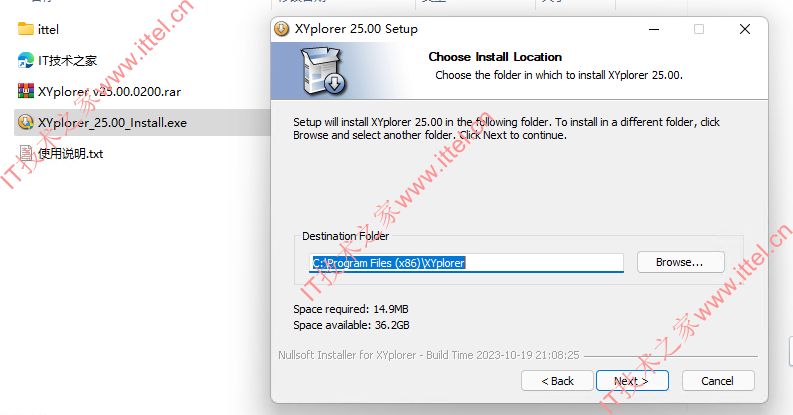
Task: Click the WinRAR archive icon for XYplorer
Action: click(x=25, y=91)
